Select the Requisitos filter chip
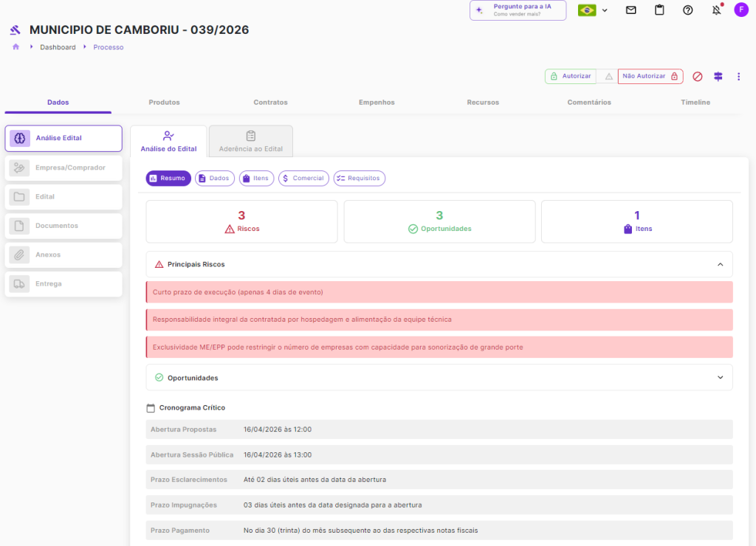The height and width of the screenshot is (546, 756). 359,179
